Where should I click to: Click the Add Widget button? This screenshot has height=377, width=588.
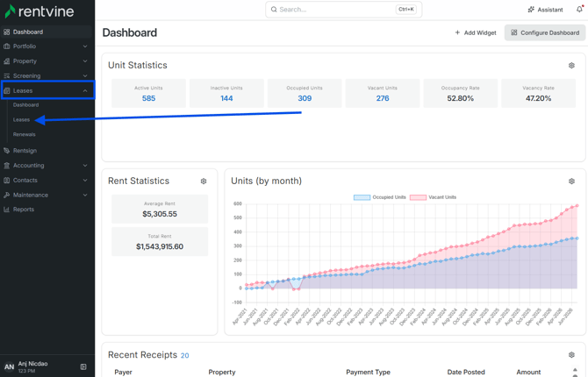pyautogui.click(x=476, y=33)
